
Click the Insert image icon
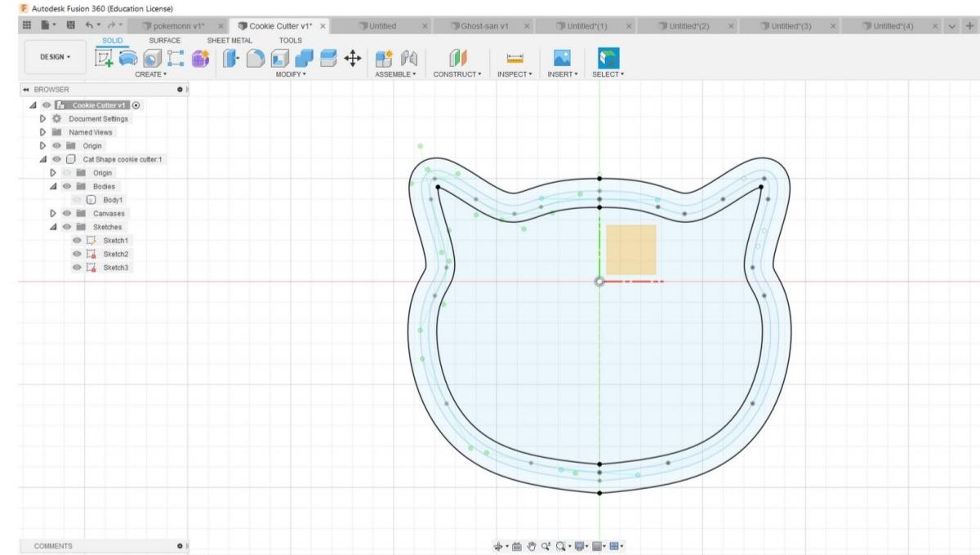[x=562, y=59]
